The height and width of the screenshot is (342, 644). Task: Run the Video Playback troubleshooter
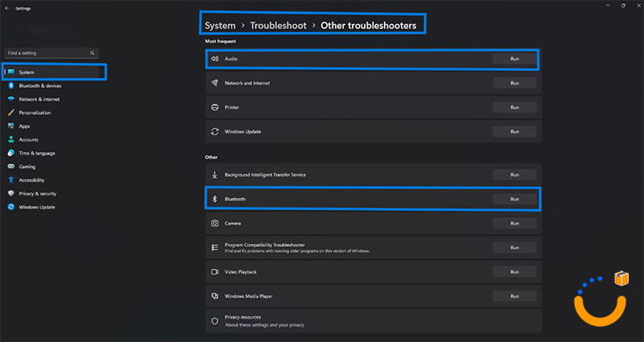click(514, 272)
